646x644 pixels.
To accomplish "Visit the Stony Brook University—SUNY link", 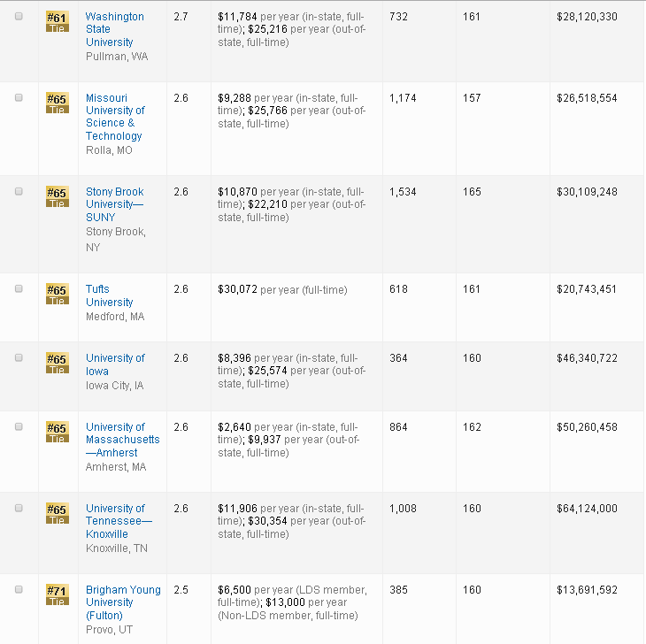I will point(114,204).
